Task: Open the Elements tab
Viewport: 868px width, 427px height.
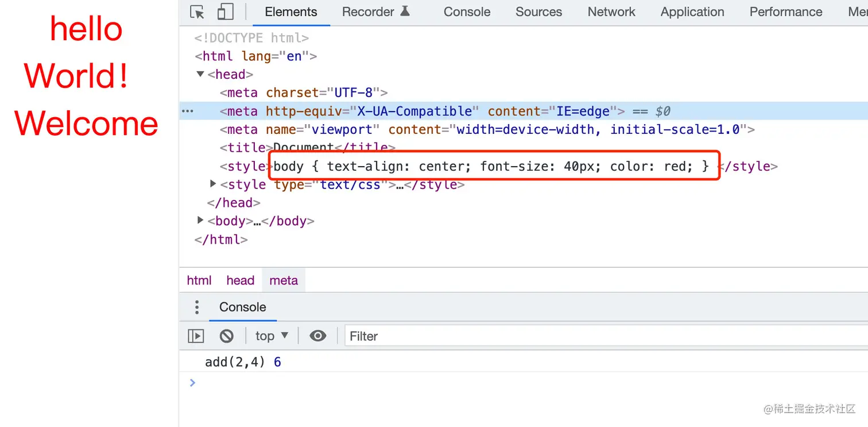Action: (x=291, y=12)
